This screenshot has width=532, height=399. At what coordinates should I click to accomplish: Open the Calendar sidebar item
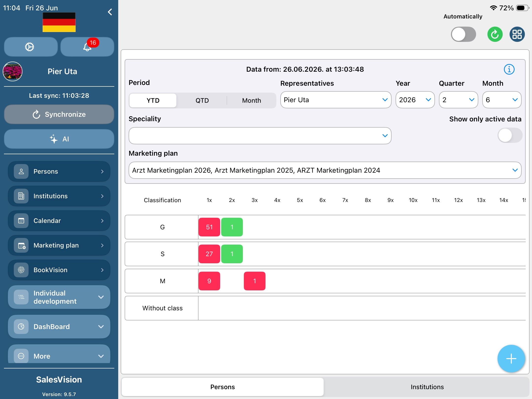(x=59, y=221)
